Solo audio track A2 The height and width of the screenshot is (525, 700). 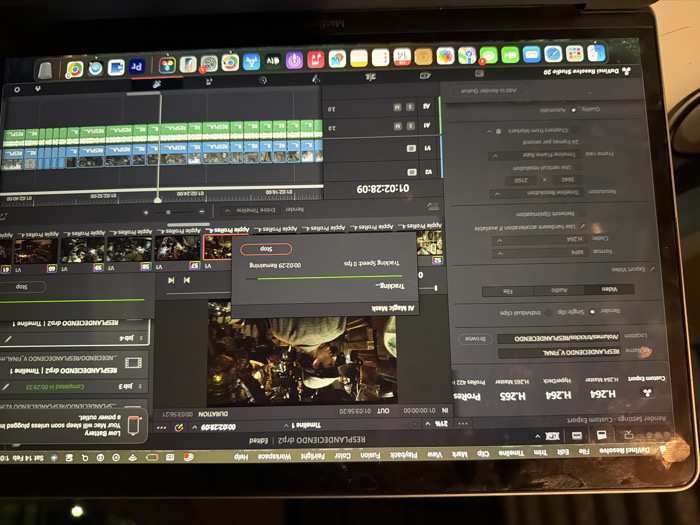410,107
